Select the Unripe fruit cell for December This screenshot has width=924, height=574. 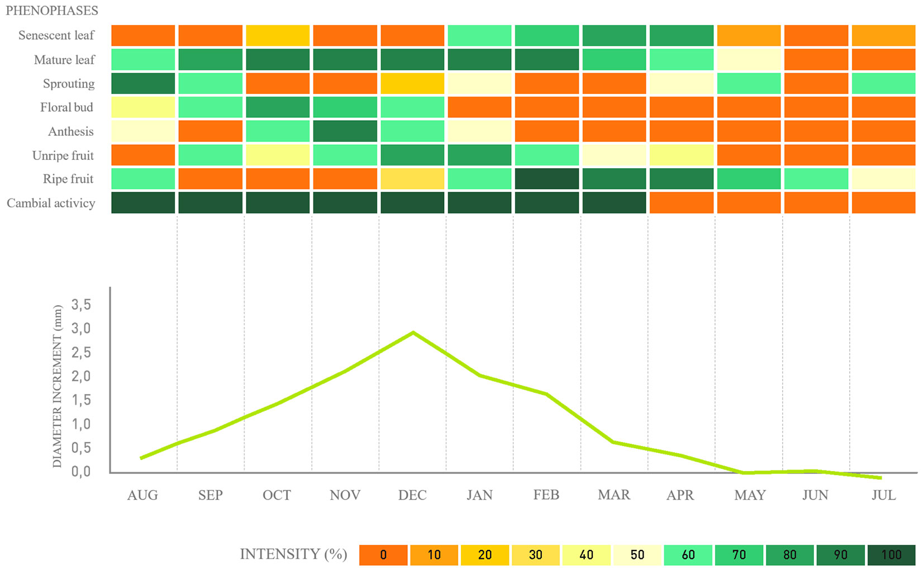(412, 155)
